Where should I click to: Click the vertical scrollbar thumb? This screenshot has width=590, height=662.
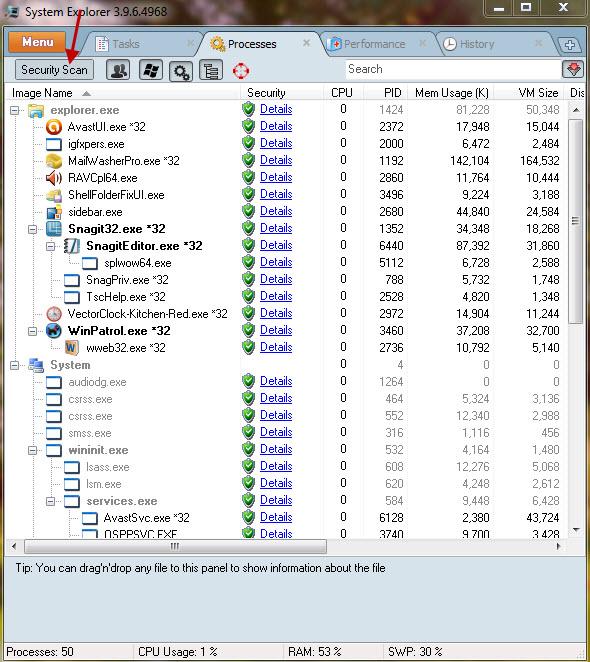pyautogui.click(x=575, y=221)
